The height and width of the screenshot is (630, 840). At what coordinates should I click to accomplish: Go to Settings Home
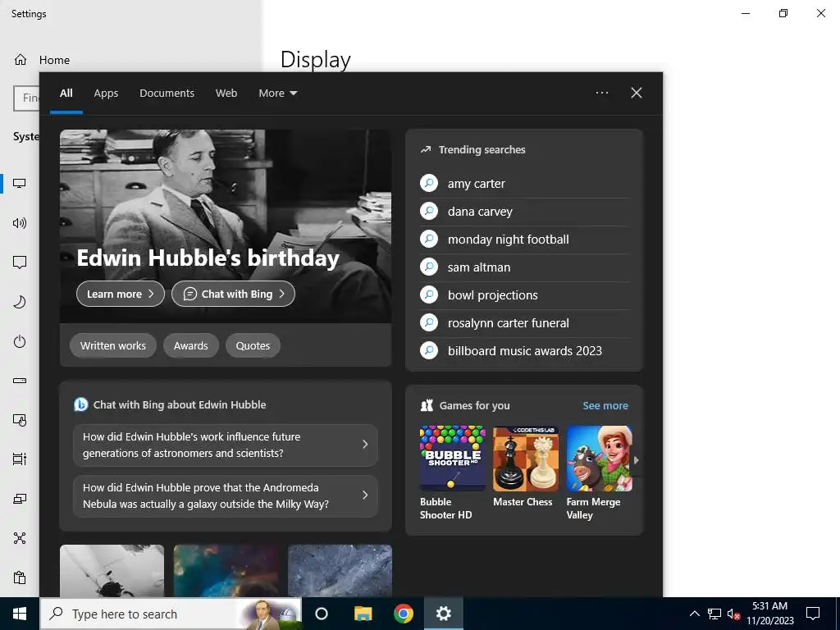tap(42, 60)
